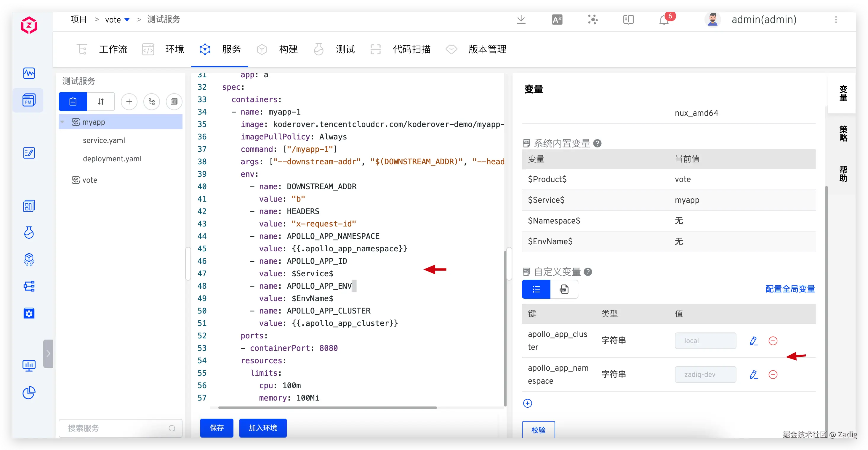Remove the apollo_app_namespace variable
868x450 pixels.
click(x=773, y=375)
